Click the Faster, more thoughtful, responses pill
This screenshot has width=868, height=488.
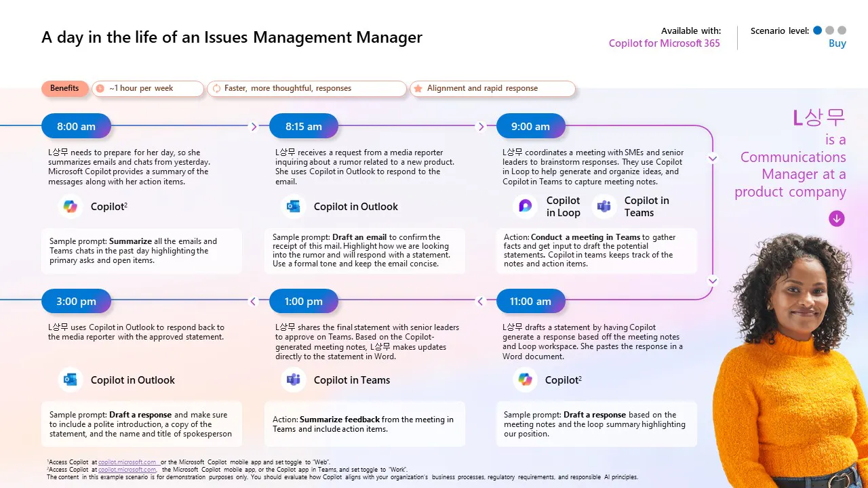pyautogui.click(x=307, y=89)
